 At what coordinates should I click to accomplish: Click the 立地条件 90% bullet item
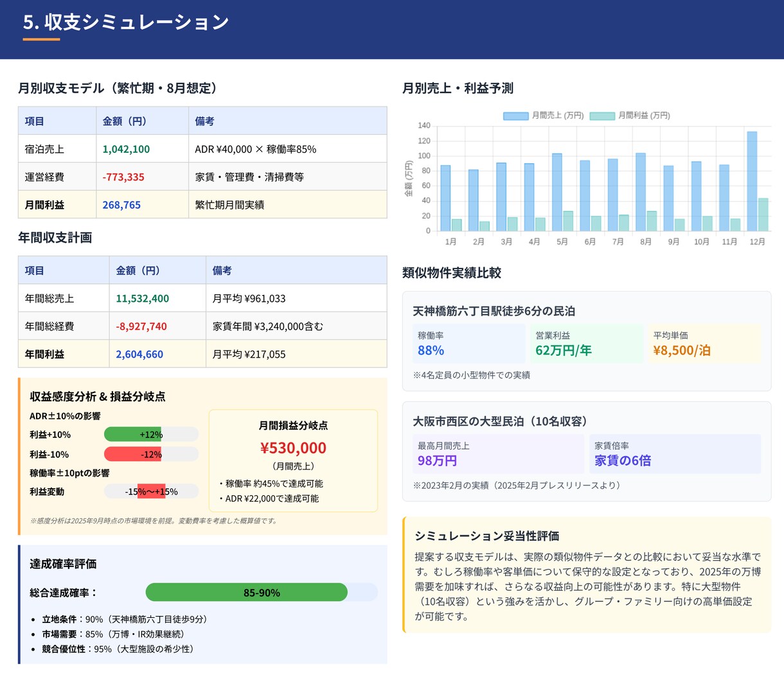click(x=125, y=619)
